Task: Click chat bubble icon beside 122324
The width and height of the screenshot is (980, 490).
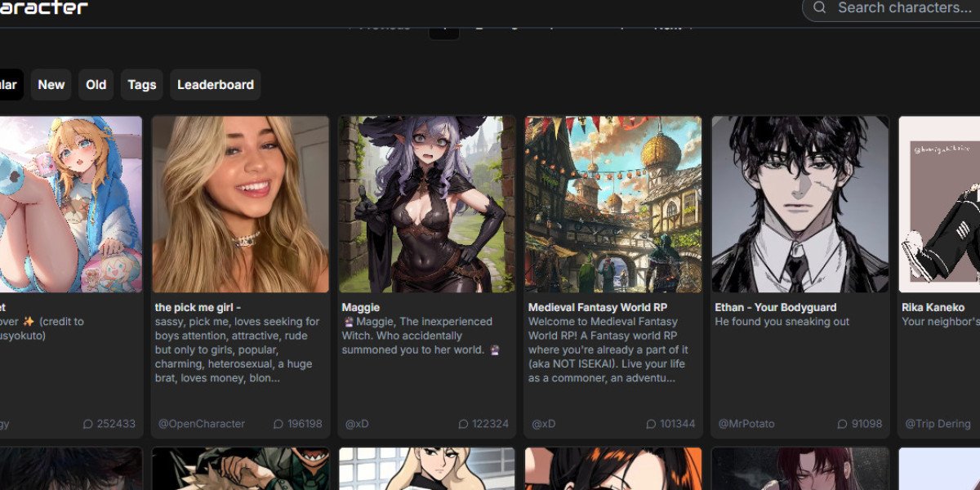Action: coord(464,425)
